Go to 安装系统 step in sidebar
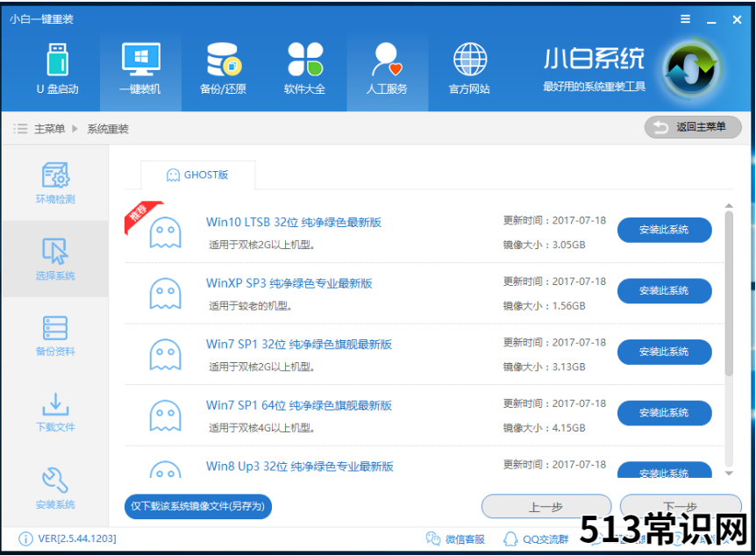The height and width of the screenshot is (556, 756). pyautogui.click(x=55, y=488)
